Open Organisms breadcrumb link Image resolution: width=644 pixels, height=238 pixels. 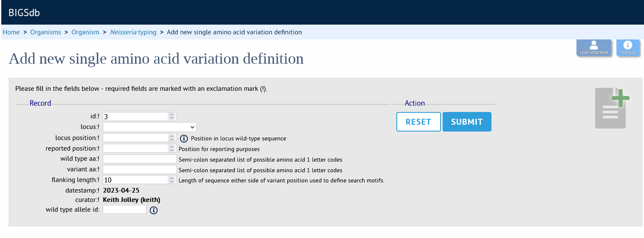click(45, 32)
